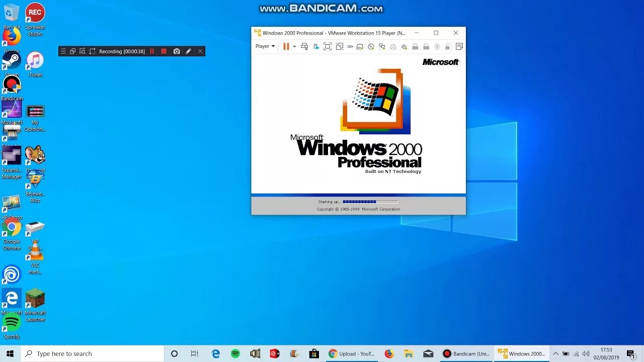
Task: Select the Spreaker Studio desktop shortcut
Action: click(x=35, y=20)
